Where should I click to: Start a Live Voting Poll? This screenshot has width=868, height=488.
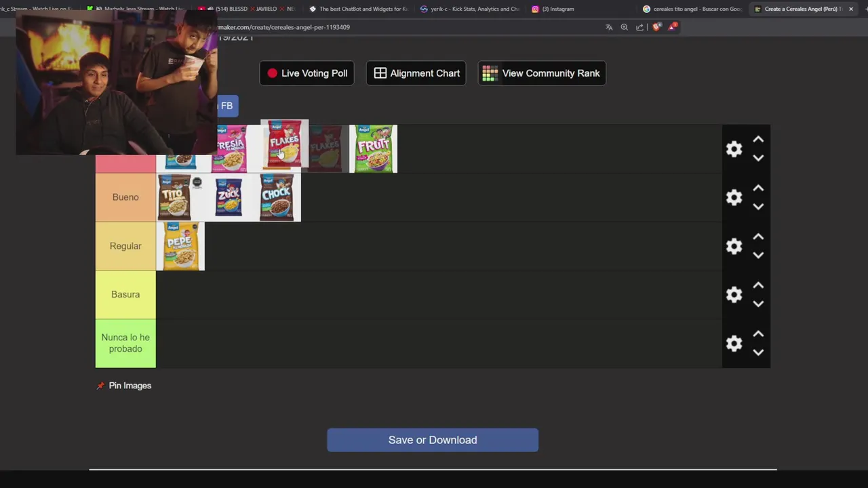pos(307,73)
